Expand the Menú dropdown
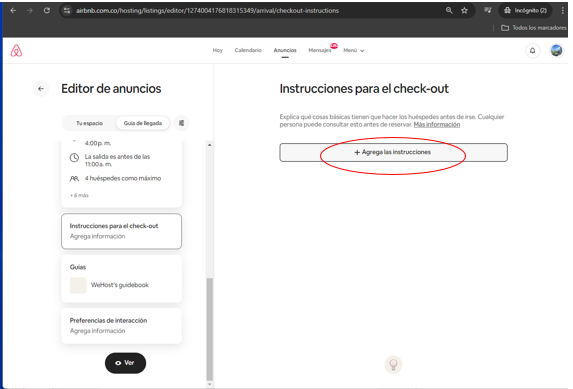This screenshot has height=389, width=573. pyautogui.click(x=353, y=50)
